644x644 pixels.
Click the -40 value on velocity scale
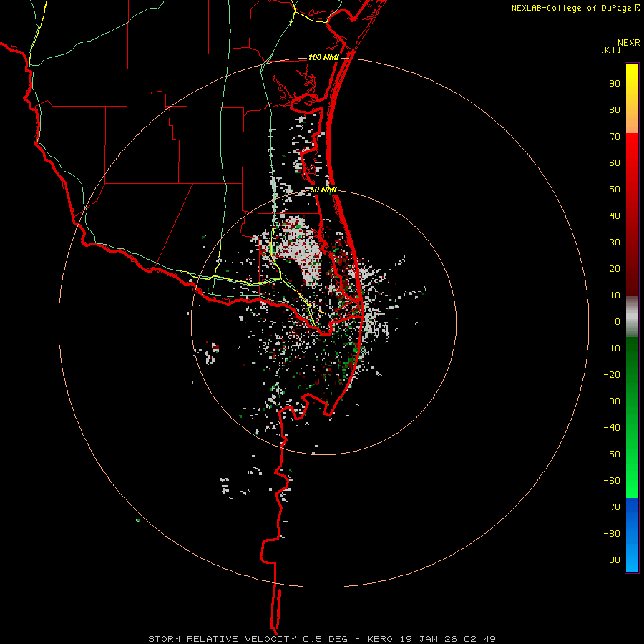pos(612,428)
